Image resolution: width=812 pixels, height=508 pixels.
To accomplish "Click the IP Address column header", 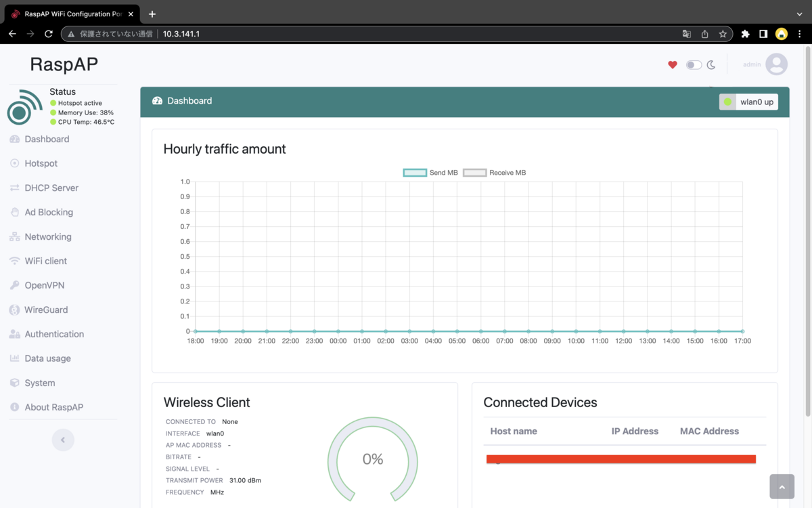I will (x=635, y=431).
